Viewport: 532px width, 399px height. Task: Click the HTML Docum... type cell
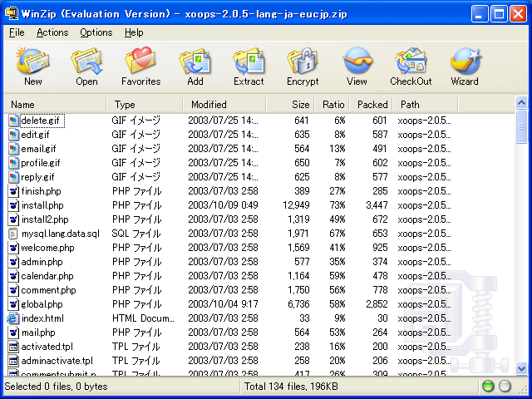[x=143, y=318]
